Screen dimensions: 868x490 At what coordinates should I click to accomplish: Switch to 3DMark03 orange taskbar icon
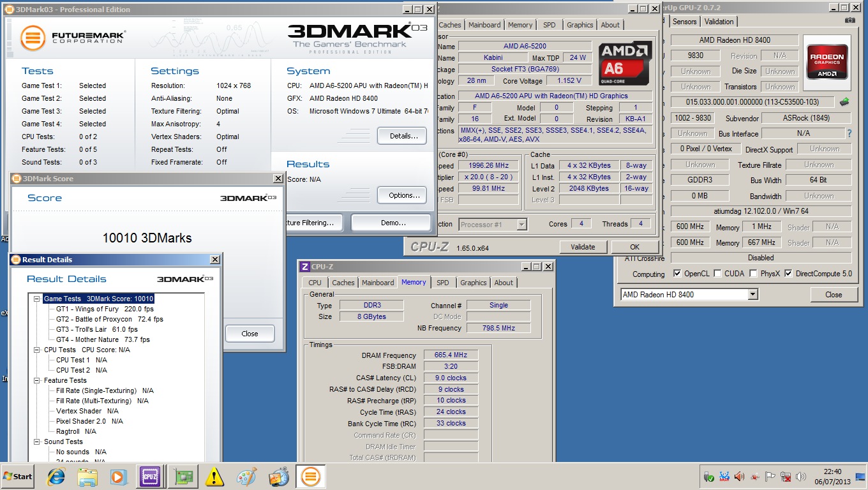tap(310, 476)
